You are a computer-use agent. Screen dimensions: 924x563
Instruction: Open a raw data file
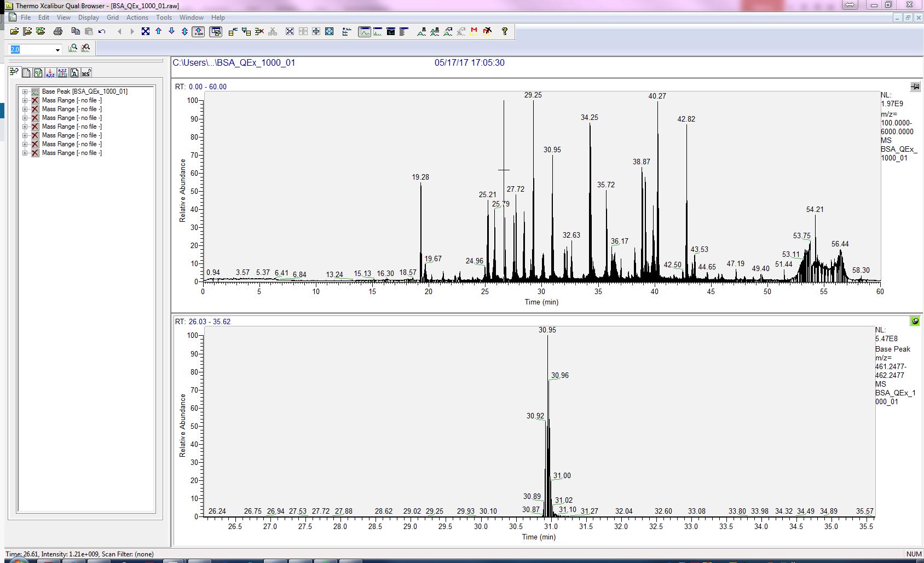(15, 31)
